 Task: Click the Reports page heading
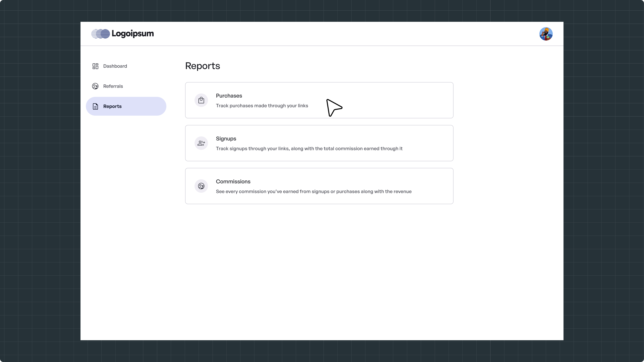tap(202, 66)
